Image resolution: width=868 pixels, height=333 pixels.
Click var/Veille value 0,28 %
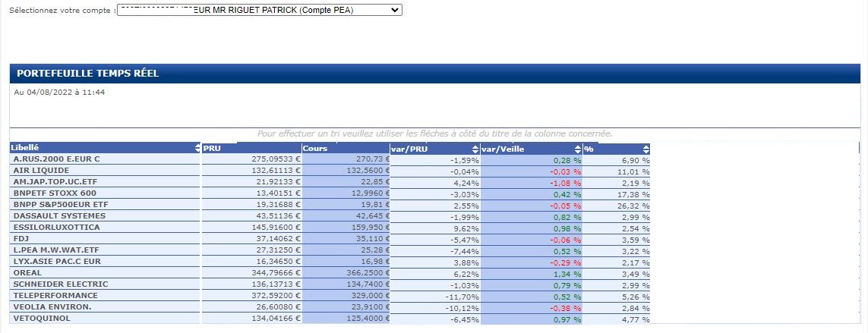click(569, 160)
